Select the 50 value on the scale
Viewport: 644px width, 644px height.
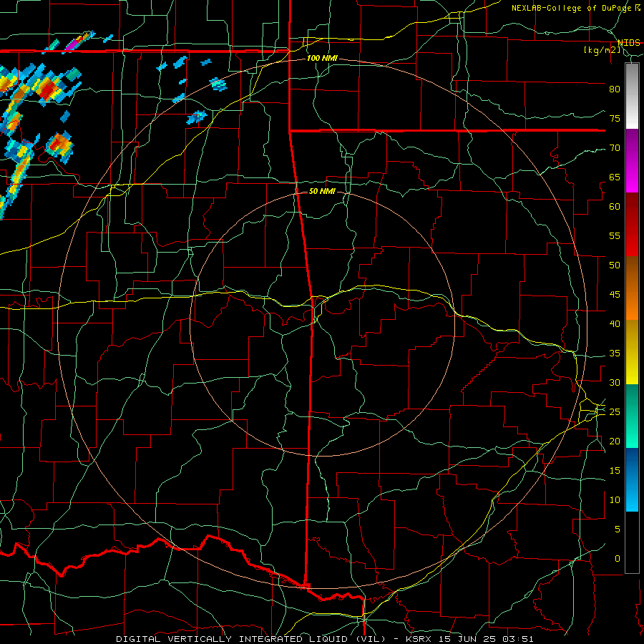coord(615,265)
